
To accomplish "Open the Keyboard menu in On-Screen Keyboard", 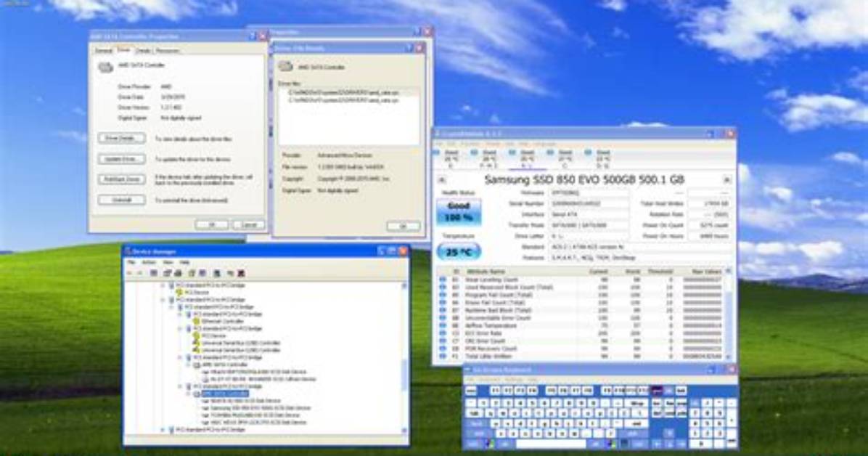I will 489,380.
